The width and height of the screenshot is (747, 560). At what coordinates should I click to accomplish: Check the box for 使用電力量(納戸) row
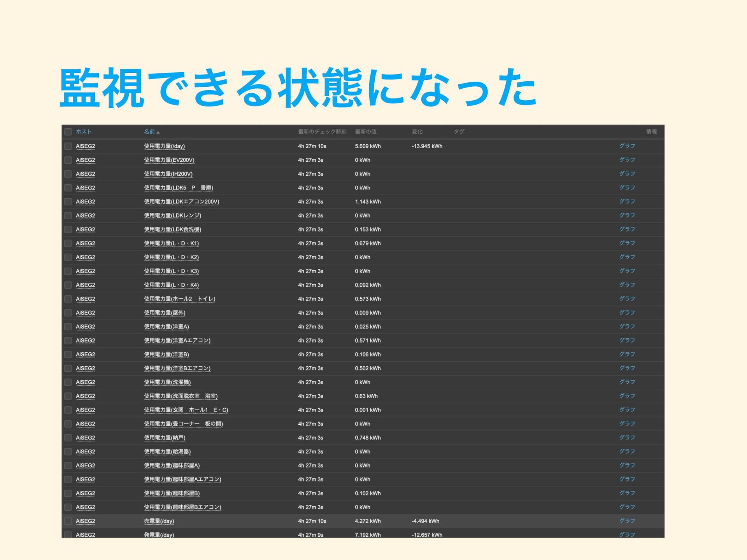tap(68, 438)
